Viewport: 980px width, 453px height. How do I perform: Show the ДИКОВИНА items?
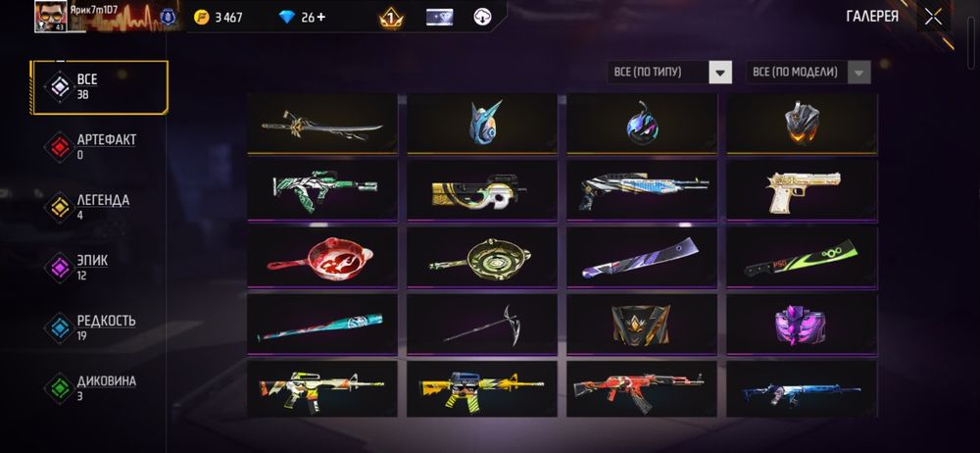pos(90,388)
